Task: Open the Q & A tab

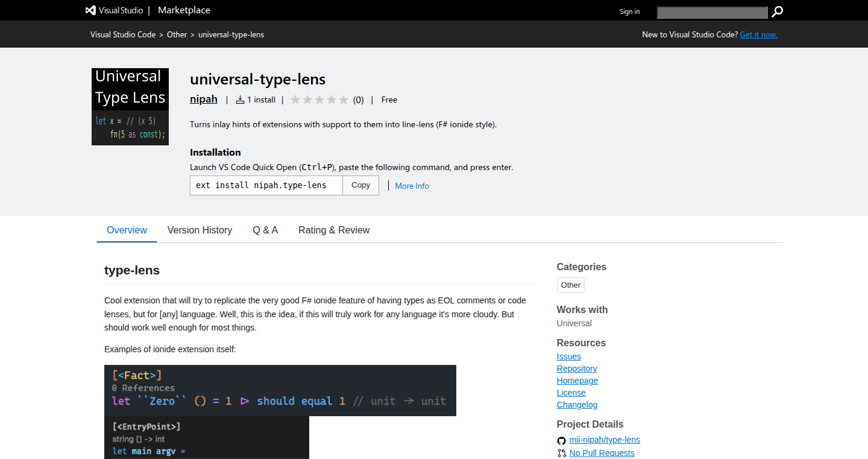Action: point(265,230)
